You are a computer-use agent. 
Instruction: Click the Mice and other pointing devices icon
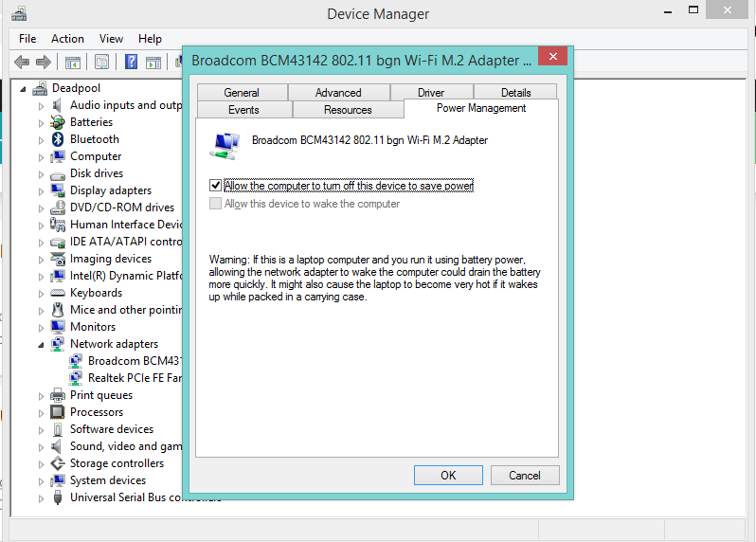pos(58,310)
